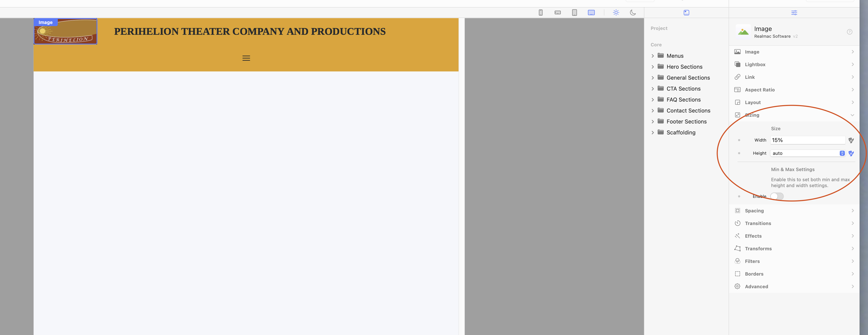Switch to mobile landscape preview
Viewport: 868px width, 335px height.
558,12
